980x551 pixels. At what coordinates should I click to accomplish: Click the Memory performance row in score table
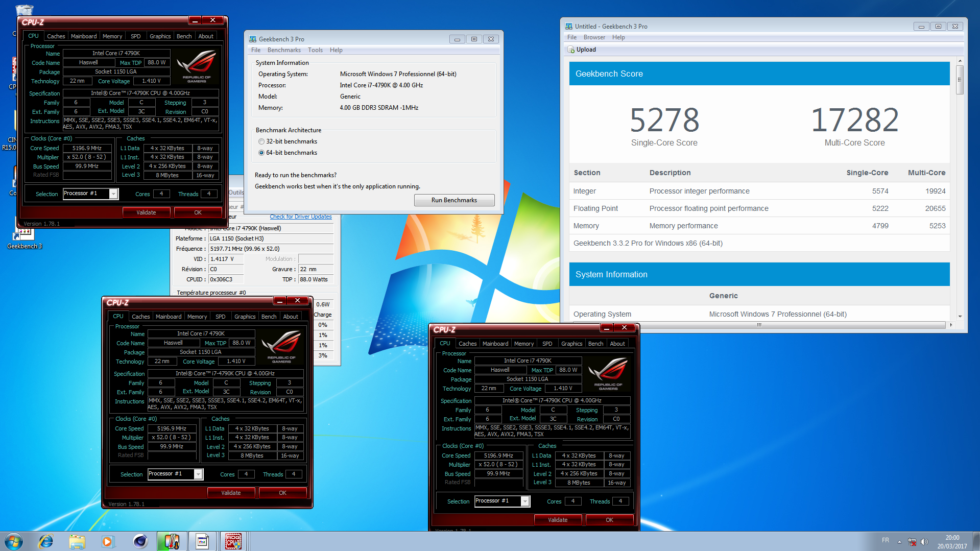point(759,226)
